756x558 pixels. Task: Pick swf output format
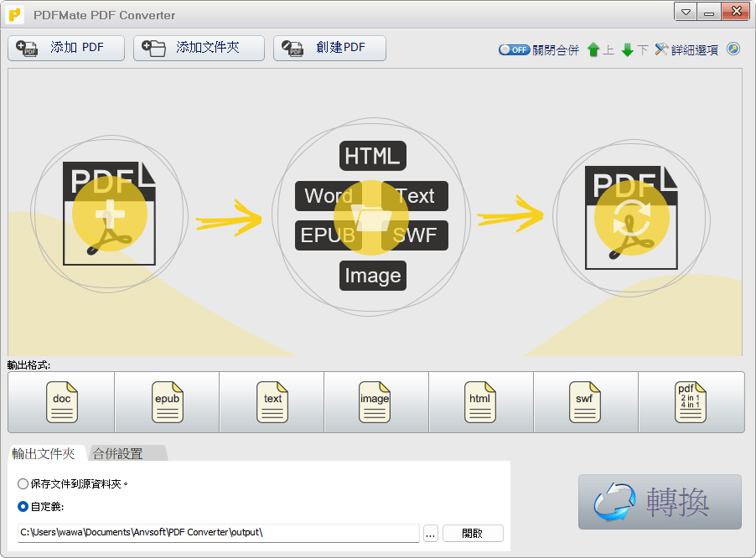(x=586, y=402)
